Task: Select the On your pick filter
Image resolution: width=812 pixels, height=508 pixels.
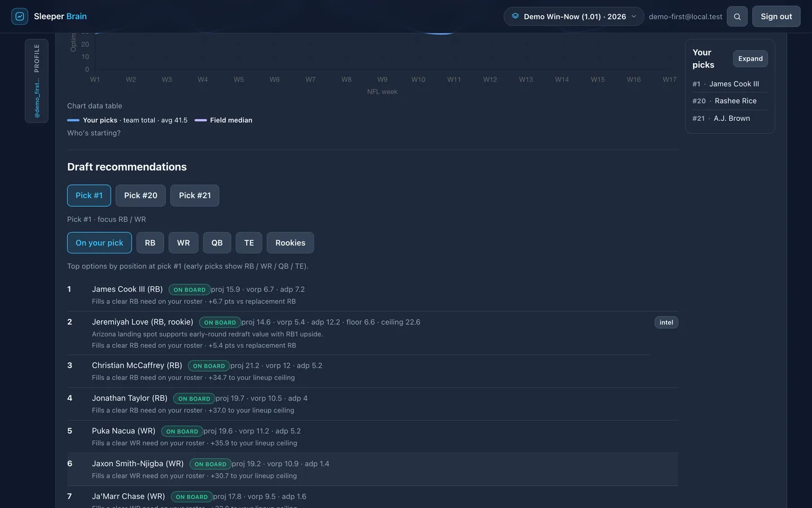Action: coord(99,243)
